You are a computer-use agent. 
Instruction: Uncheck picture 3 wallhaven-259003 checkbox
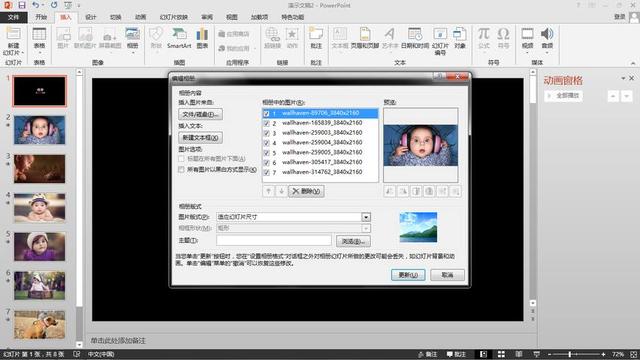click(267, 133)
